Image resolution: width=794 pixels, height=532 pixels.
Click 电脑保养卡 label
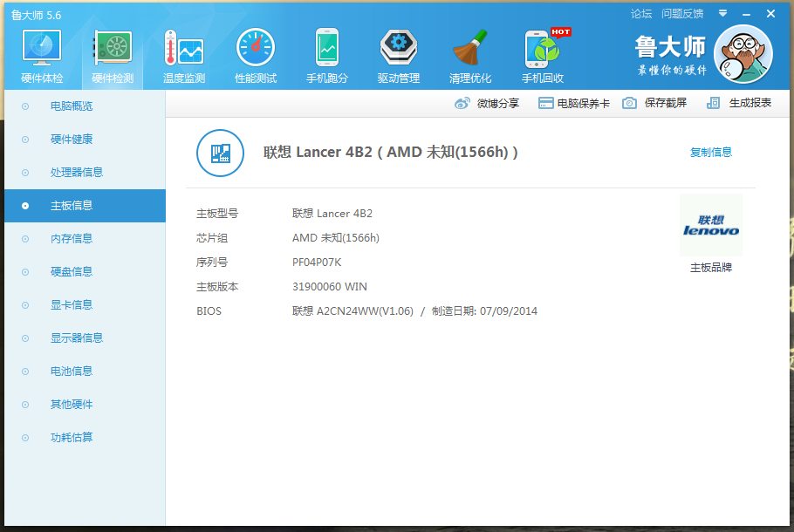coord(584,103)
